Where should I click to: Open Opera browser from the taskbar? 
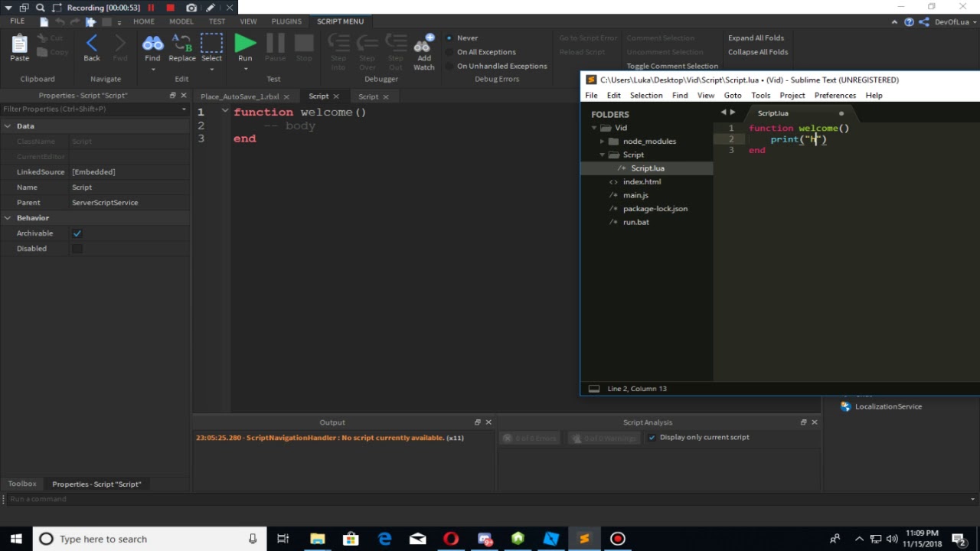(x=451, y=539)
